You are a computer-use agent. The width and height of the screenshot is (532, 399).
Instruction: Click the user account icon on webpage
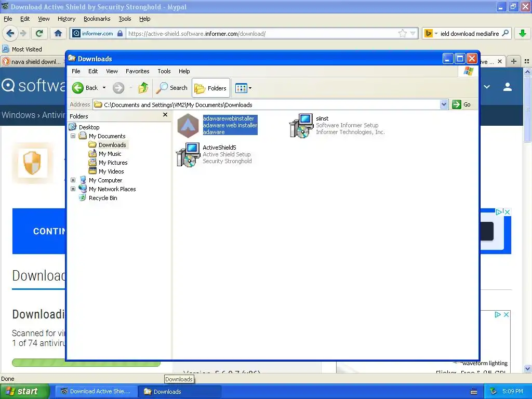(x=508, y=87)
